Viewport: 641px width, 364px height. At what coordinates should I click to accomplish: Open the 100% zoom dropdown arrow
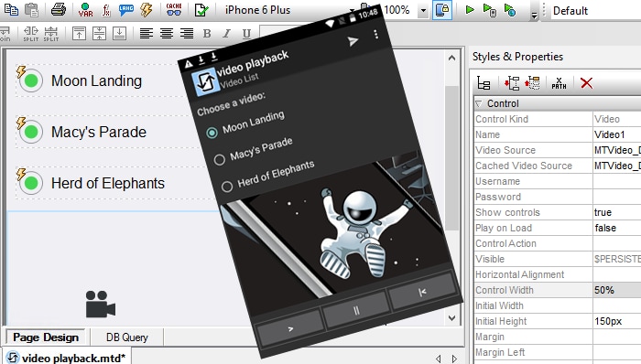(x=423, y=10)
